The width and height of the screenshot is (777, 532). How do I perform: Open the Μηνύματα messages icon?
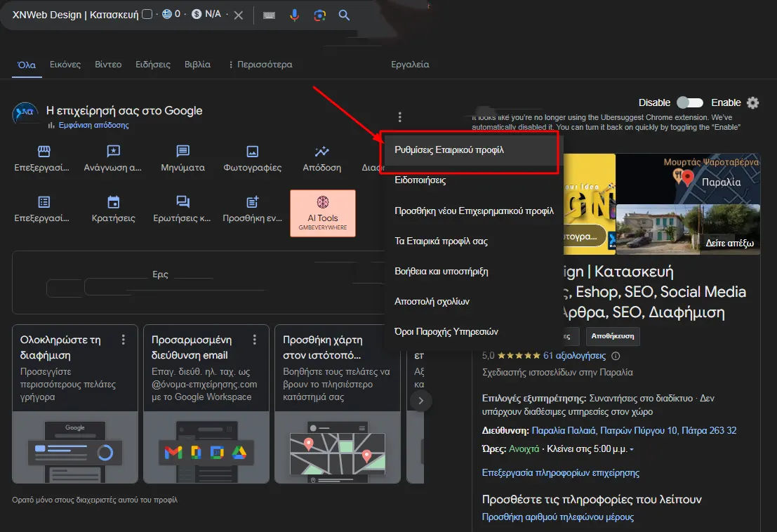coord(183,151)
